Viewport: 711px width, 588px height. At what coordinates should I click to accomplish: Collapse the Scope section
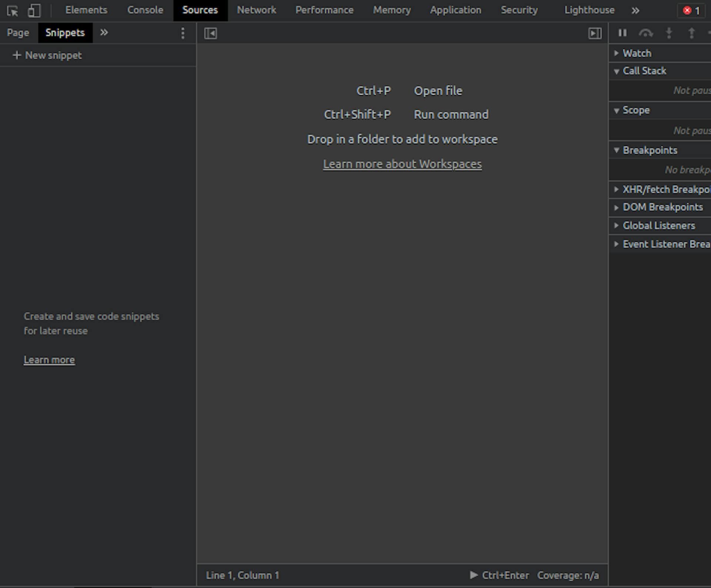pos(660,110)
